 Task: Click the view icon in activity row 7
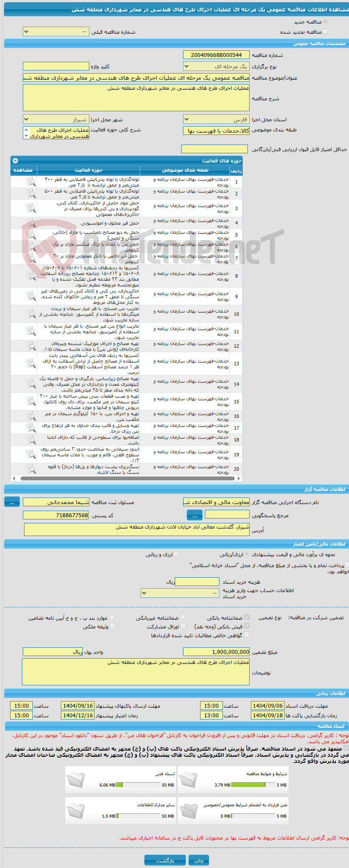pos(31,258)
